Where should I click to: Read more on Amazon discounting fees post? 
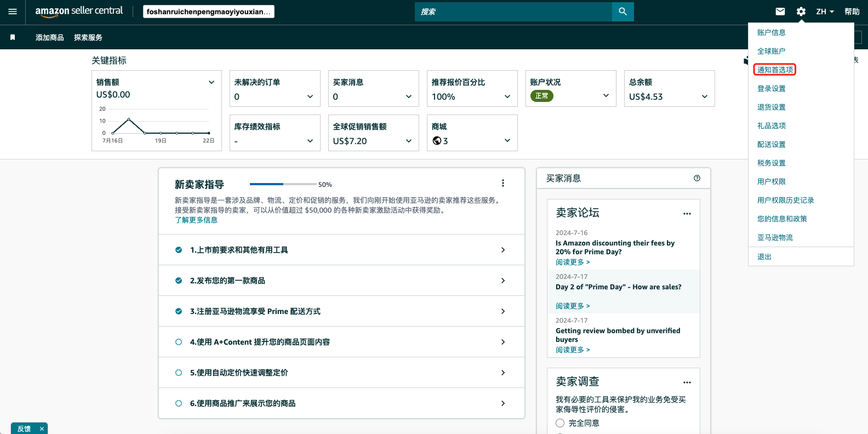(x=573, y=262)
